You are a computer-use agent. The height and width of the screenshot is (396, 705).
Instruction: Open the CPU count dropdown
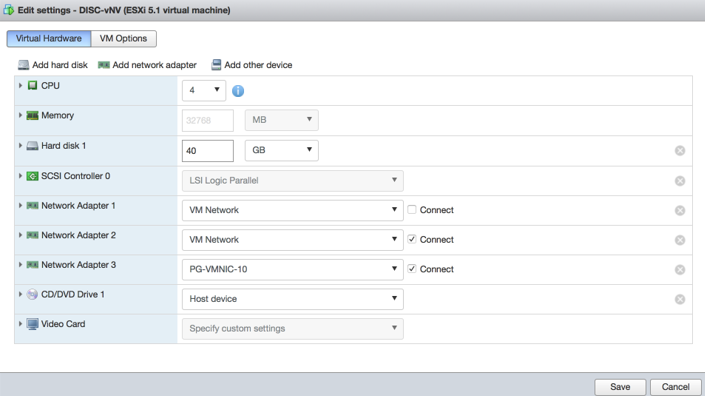pyautogui.click(x=204, y=90)
